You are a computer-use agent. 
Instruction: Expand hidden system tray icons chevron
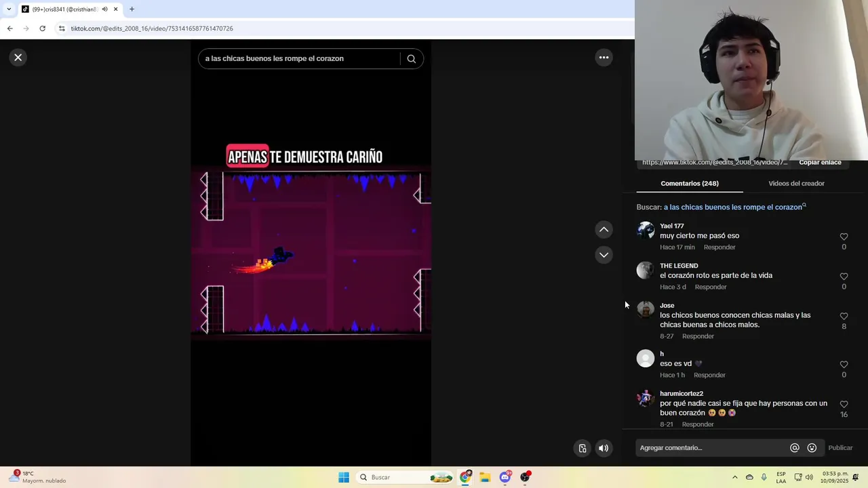[734, 477]
